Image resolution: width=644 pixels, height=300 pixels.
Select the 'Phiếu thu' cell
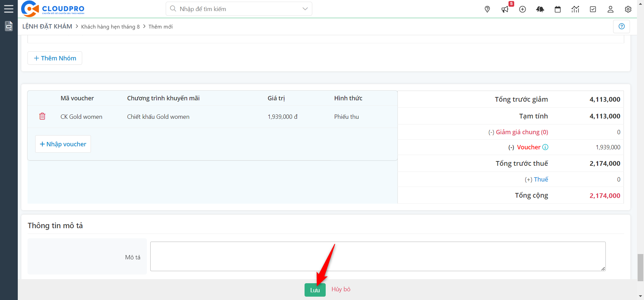pyautogui.click(x=346, y=116)
